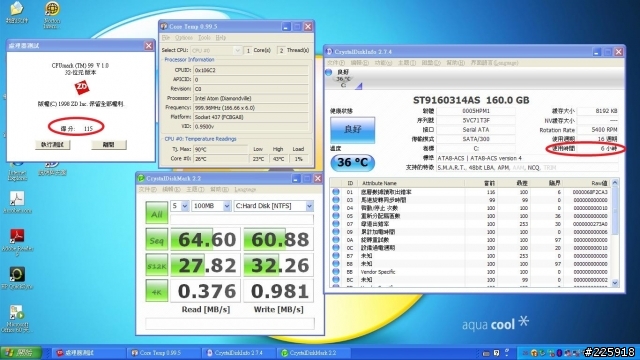Open the Language menu in CrystalDiskInfo
640x360 pixels.
pyautogui.click(x=494, y=63)
